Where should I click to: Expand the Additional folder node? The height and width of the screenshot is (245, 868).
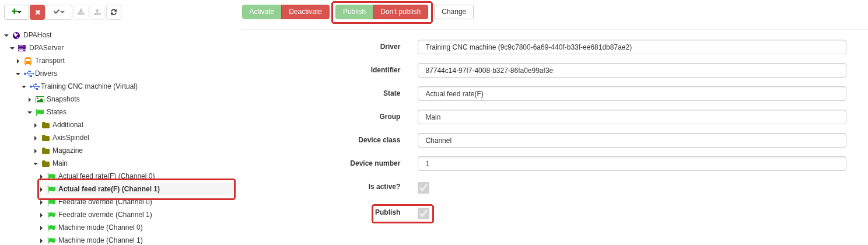click(x=36, y=125)
